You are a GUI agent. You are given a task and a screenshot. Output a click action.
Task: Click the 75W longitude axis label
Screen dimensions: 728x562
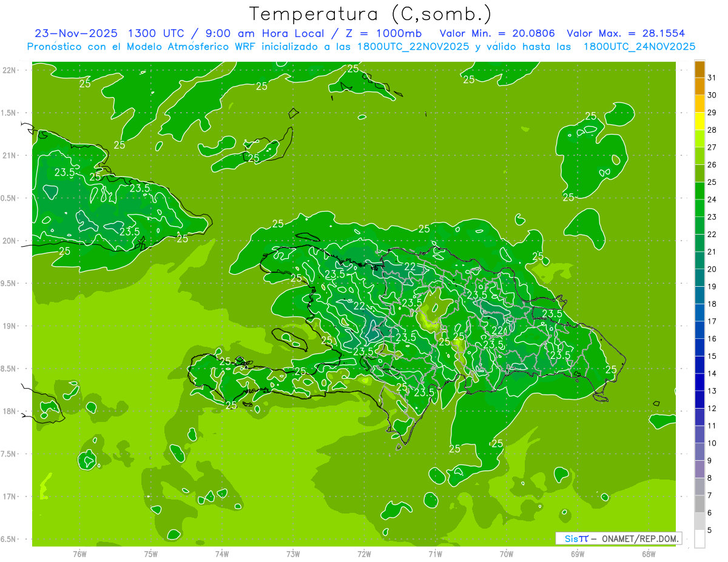click(150, 554)
